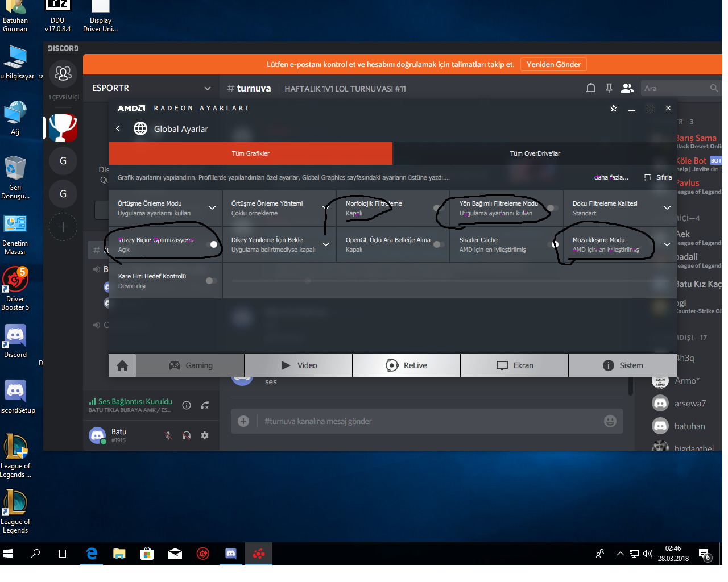Viewport: 728px width, 582px height.
Task: Open Discord friends home icon
Action: pyautogui.click(x=63, y=73)
